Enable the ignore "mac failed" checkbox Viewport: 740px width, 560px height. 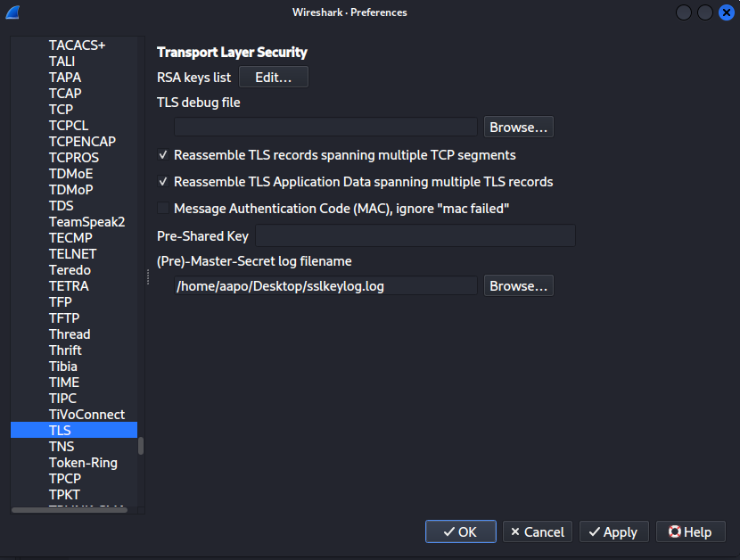point(163,209)
